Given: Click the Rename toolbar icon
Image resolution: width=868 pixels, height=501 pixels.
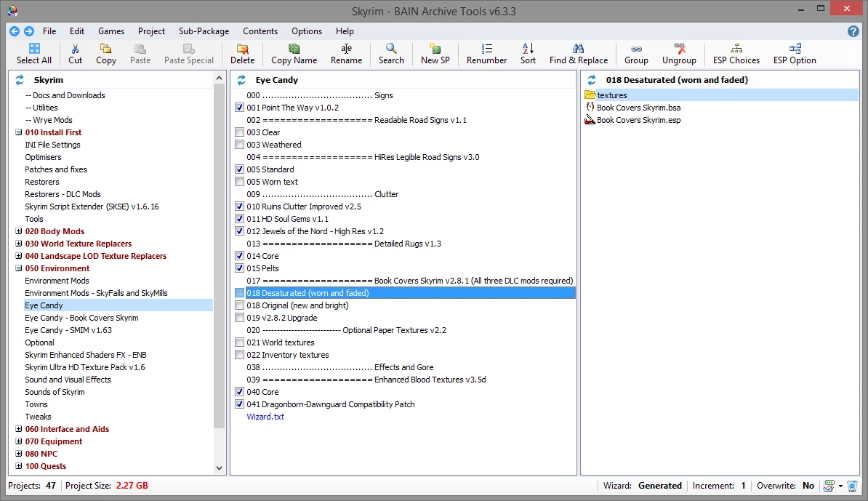Looking at the screenshot, I should tap(347, 49).
